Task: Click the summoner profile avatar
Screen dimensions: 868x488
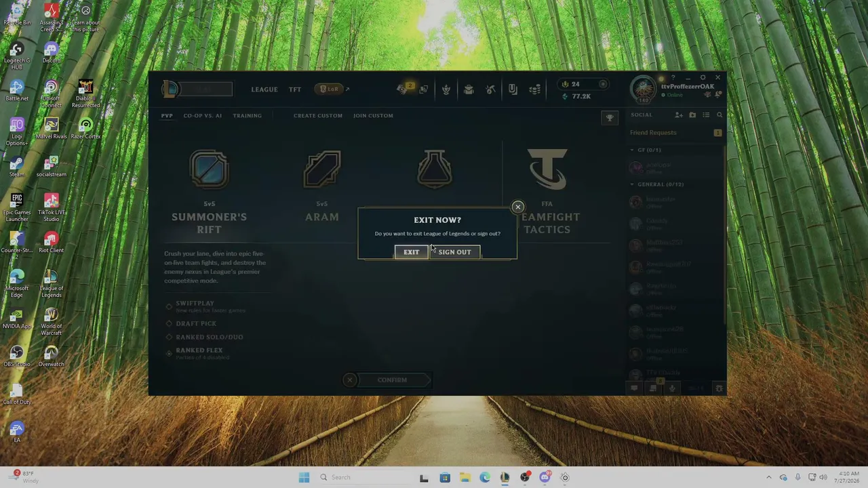Action: [642, 89]
